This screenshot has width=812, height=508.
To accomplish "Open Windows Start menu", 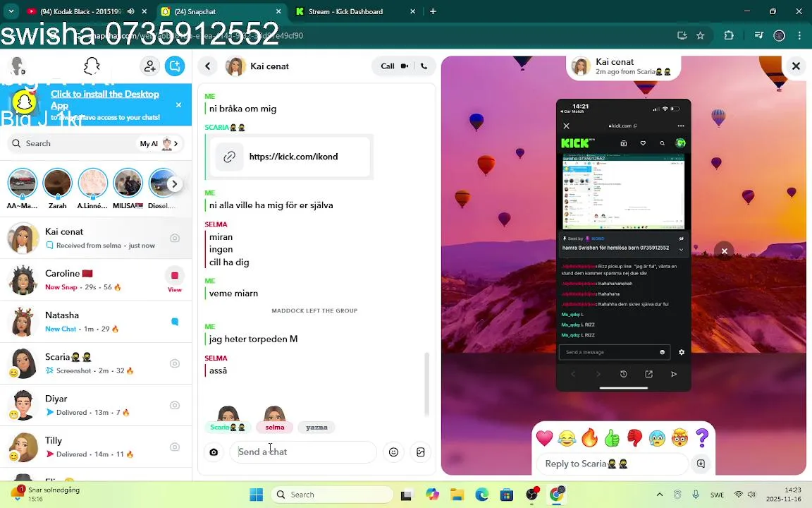I will pos(257,495).
